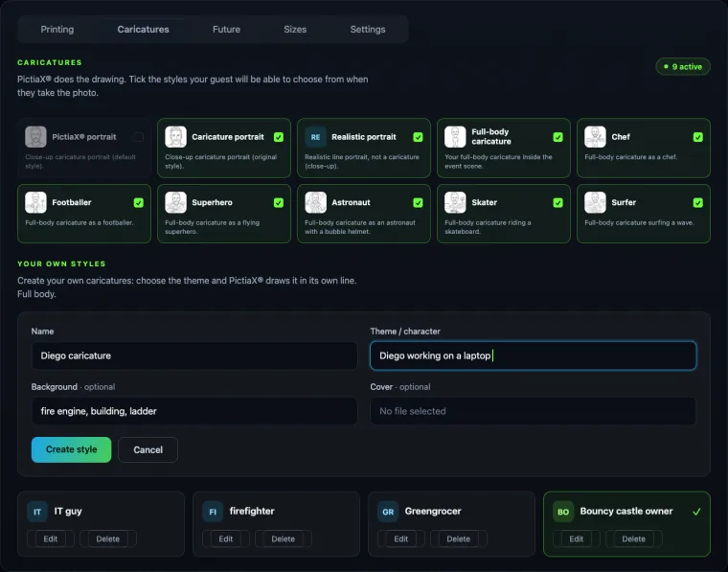Untick the Skater style checkbox

coord(558,202)
